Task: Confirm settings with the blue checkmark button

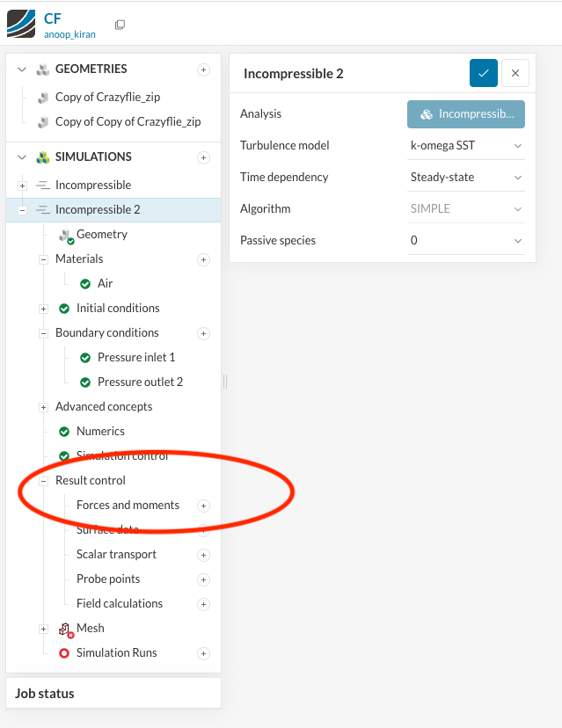Action: (x=484, y=74)
